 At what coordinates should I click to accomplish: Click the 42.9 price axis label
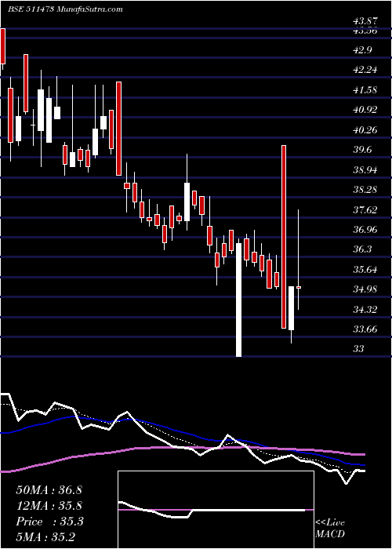[x=364, y=50]
